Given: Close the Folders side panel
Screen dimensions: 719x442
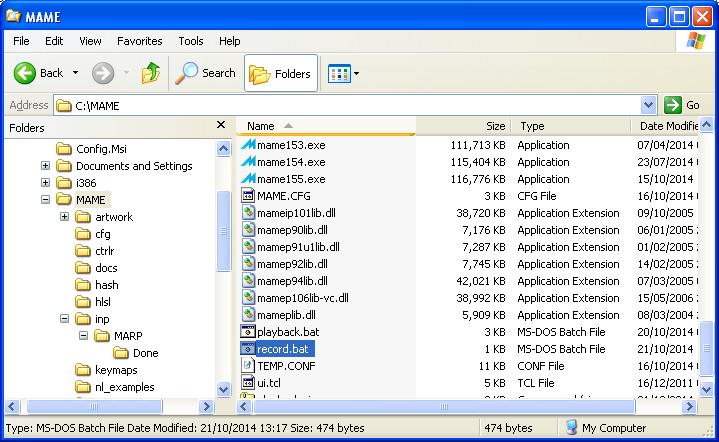Looking at the screenshot, I should pyautogui.click(x=221, y=126).
